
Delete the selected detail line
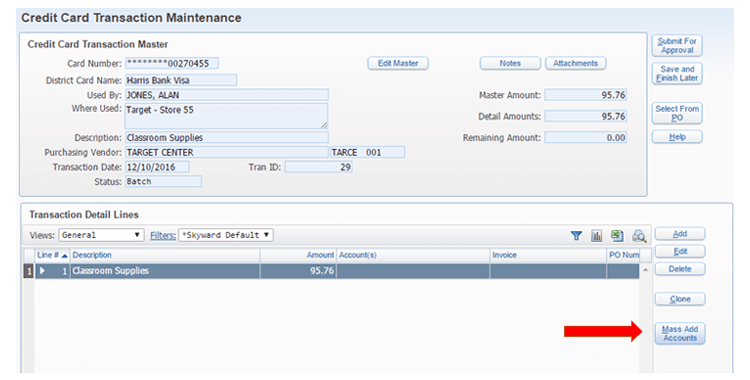680,269
